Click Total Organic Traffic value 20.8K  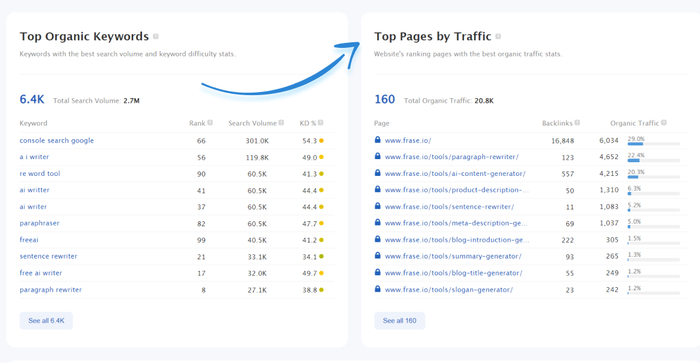click(x=484, y=101)
